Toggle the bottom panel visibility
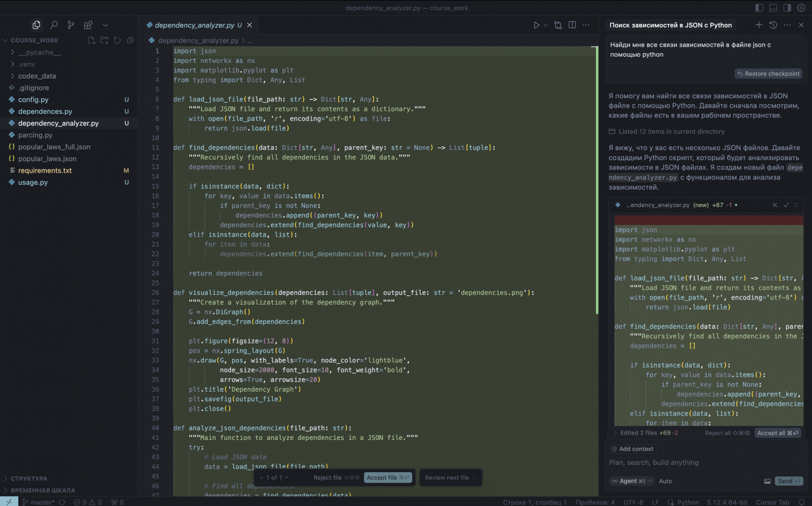Viewport: 812px width, 506px height. coord(773,8)
